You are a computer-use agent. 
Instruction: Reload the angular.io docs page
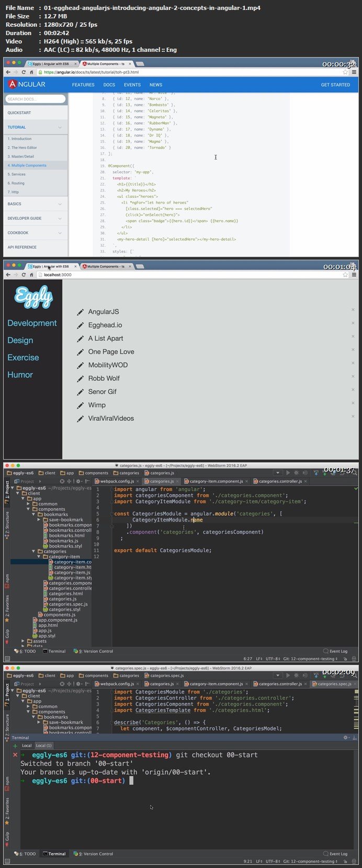click(x=24, y=72)
